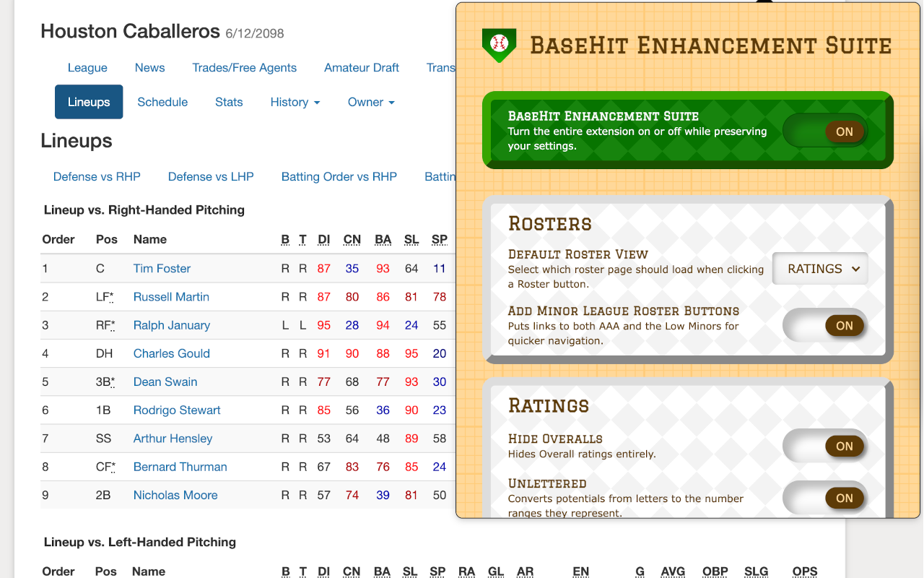This screenshot has width=924, height=578.
Task: Go to the Amateur Draft page
Action: [x=362, y=67]
